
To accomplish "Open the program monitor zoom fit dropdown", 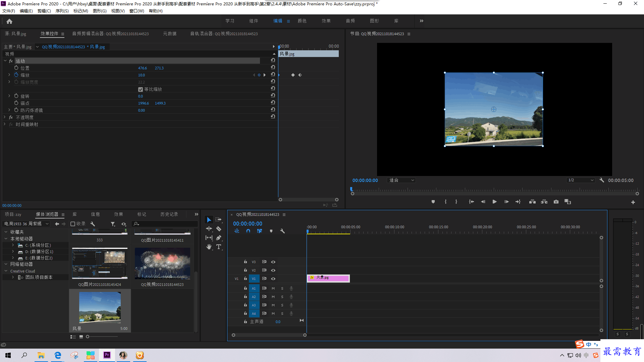I will click(x=401, y=180).
